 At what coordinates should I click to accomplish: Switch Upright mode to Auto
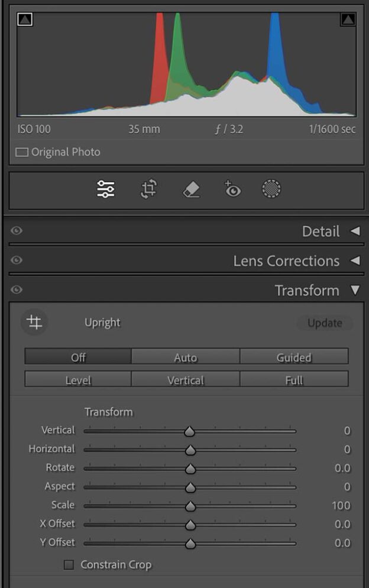point(185,357)
